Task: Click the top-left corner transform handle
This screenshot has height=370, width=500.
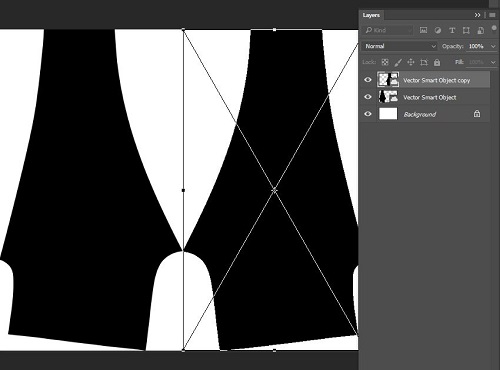Action: (183, 30)
